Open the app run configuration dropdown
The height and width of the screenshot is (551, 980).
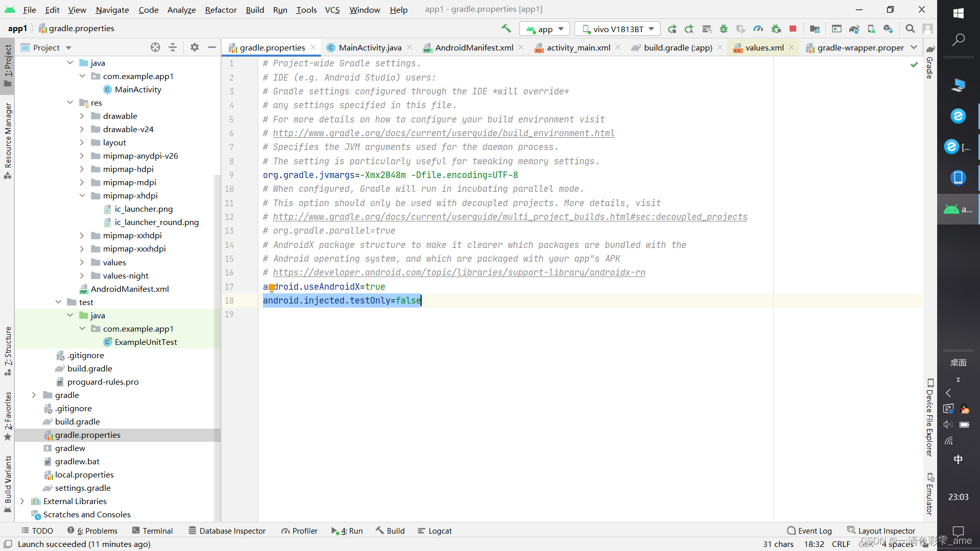click(545, 29)
